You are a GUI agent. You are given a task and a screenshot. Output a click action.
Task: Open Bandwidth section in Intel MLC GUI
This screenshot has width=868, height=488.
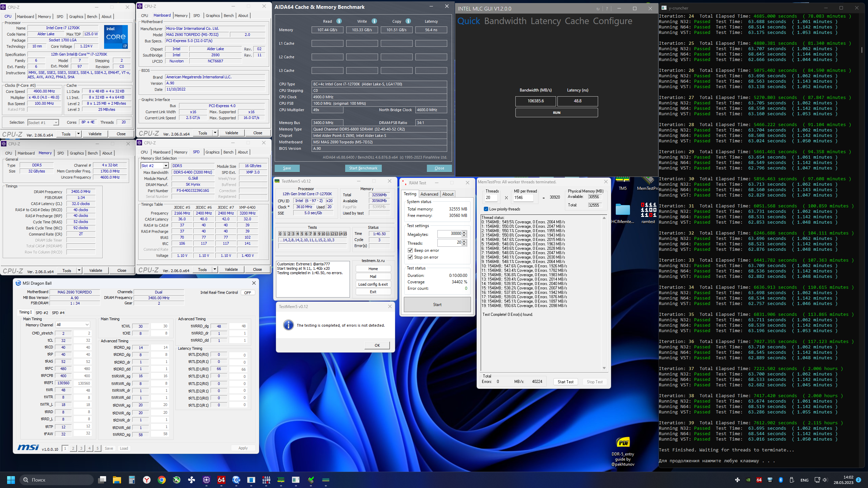[505, 21]
